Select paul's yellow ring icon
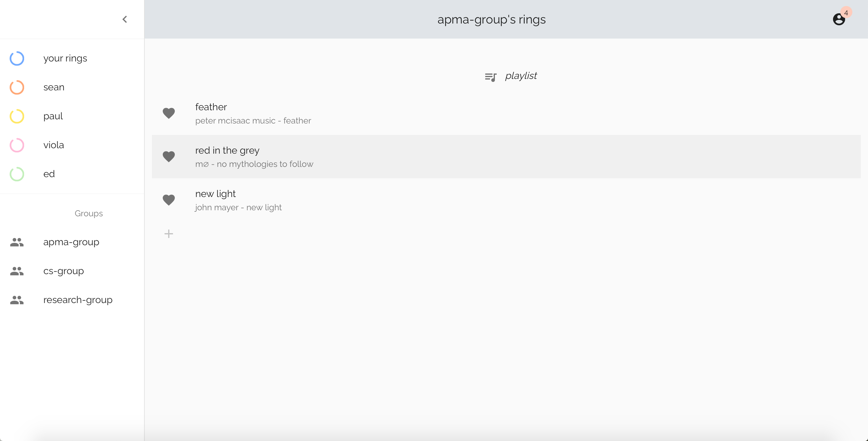Screen dimensions: 868x441 coord(17,116)
